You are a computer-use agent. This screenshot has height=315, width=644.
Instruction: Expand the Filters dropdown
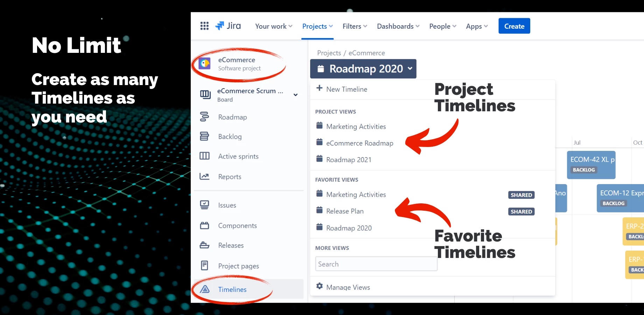click(x=355, y=26)
